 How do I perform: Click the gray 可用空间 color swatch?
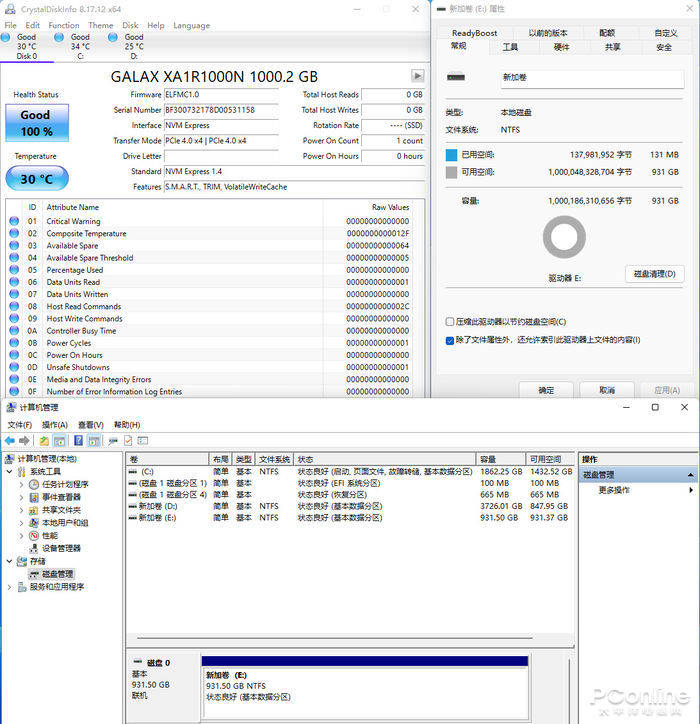coord(452,172)
